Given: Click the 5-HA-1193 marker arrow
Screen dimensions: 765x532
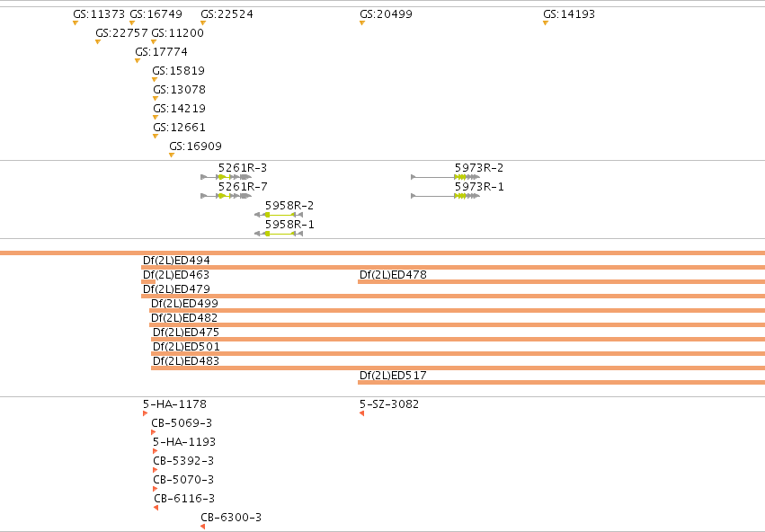Looking at the screenshot, I should pos(156,451).
